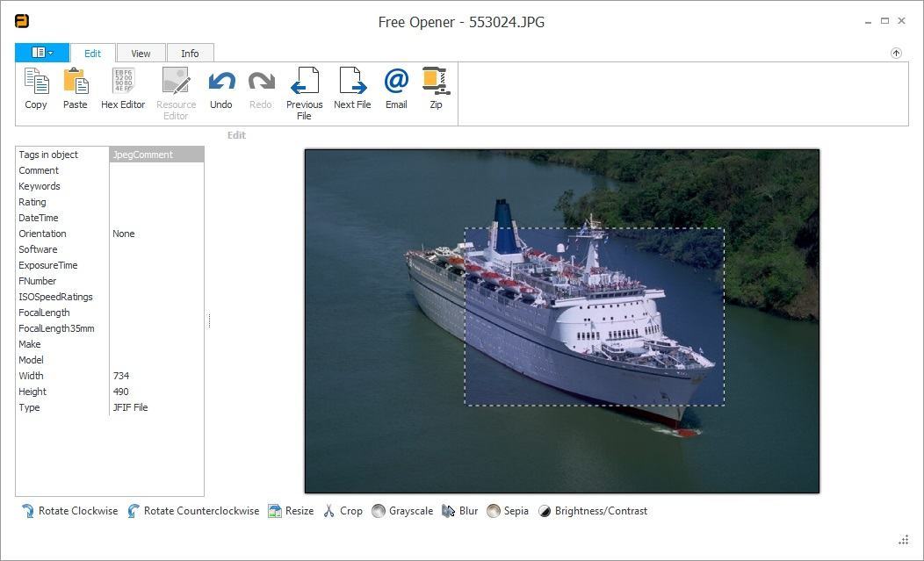This screenshot has height=561, width=924.
Task: Click the Free Opener app logo
Action: click(x=22, y=21)
